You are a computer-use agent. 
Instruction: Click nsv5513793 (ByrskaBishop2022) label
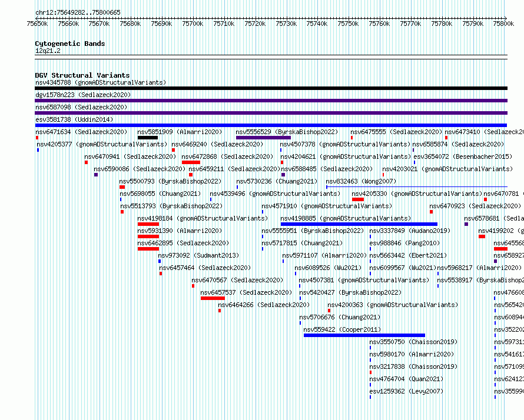[171, 206]
